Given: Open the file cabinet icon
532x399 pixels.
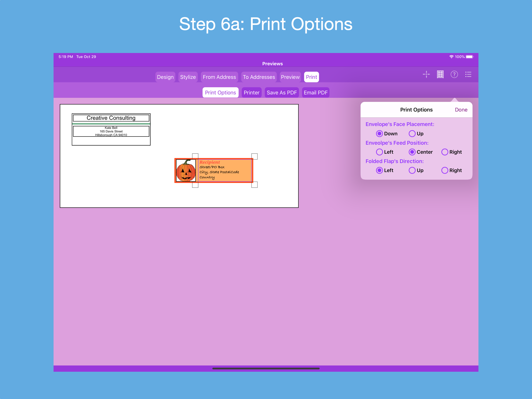Looking at the screenshot, I should 440,74.
